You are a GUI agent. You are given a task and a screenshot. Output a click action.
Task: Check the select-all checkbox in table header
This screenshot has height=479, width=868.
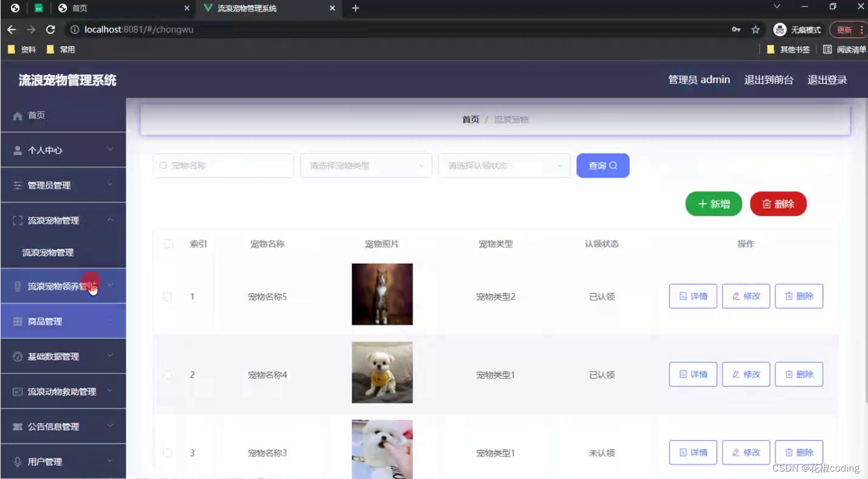pos(168,244)
